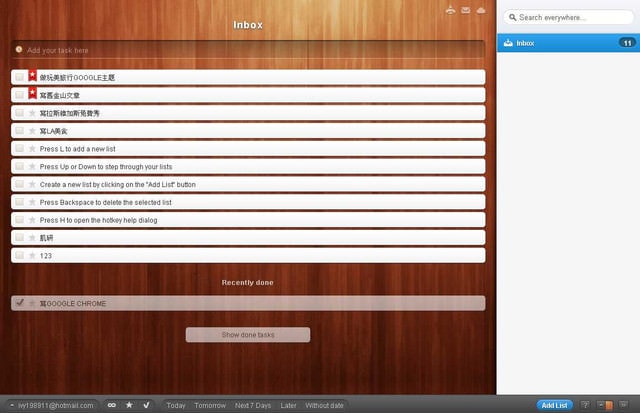The image size is (640, 413).
Task: Select the task text 肌研
Action: tap(47, 238)
